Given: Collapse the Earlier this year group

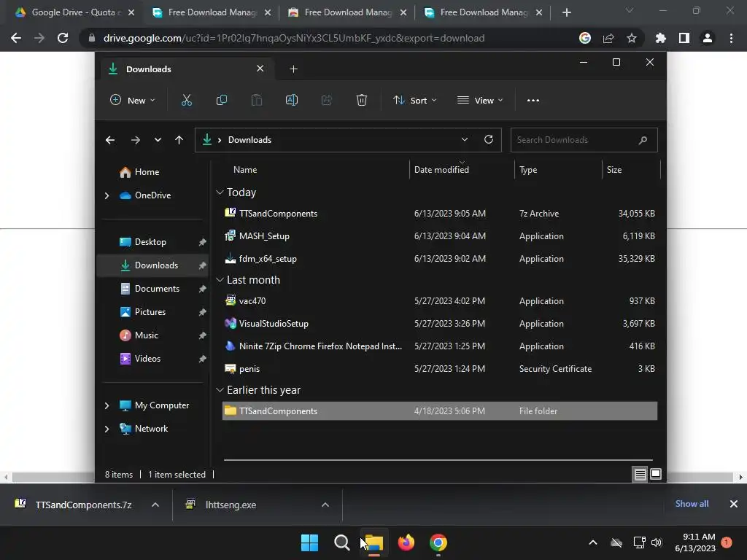Looking at the screenshot, I should pos(220,390).
